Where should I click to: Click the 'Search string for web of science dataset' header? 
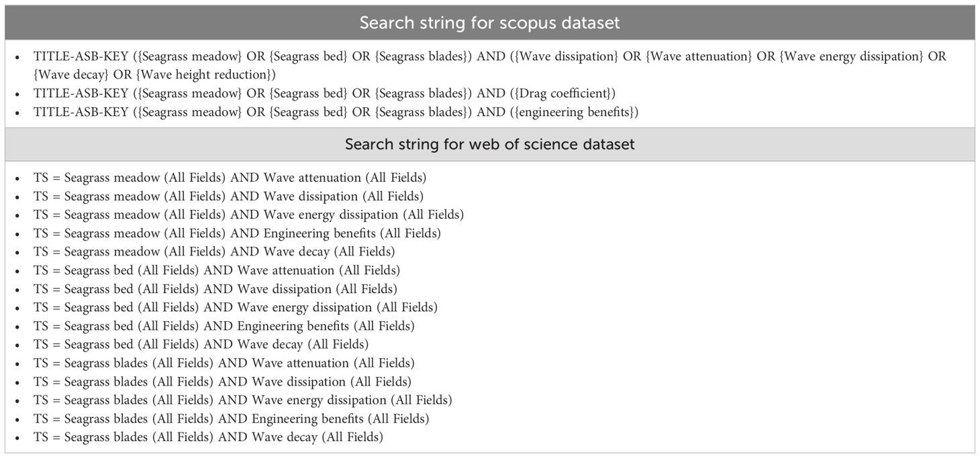point(489,144)
